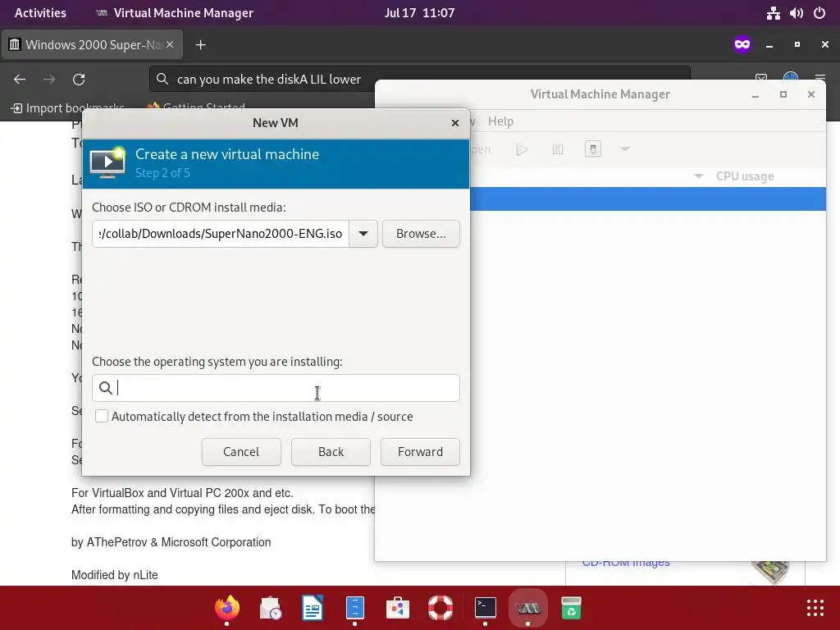The width and height of the screenshot is (840, 630).
Task: Click Import bookmarks in bookmarks bar
Action: pyautogui.click(x=67, y=107)
